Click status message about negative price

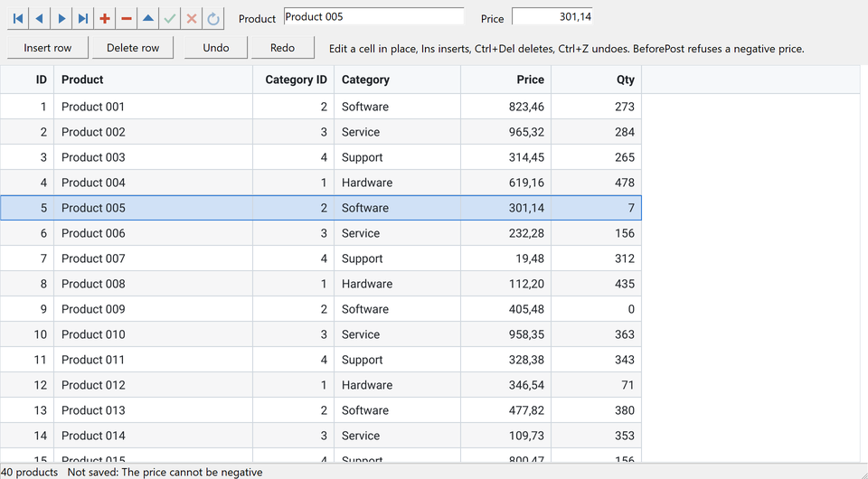(165, 473)
